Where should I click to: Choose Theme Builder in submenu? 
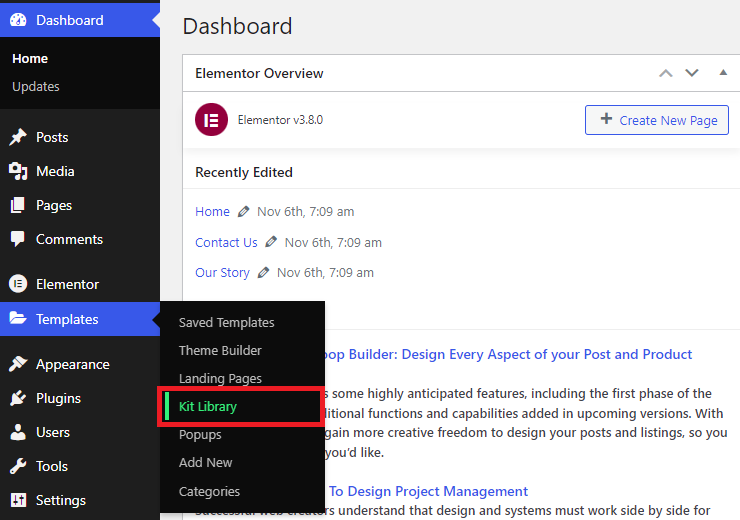click(220, 351)
